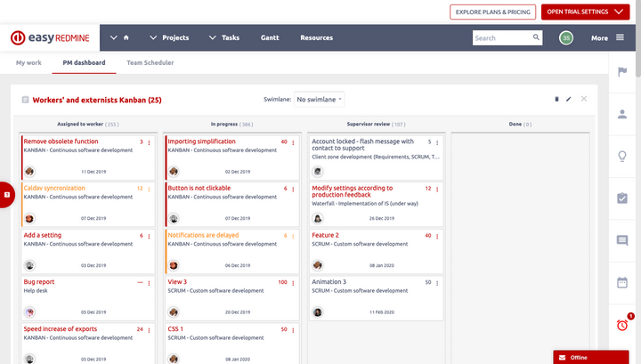This screenshot has width=641, height=364.
Task: Click the Easy Redmine logo
Action: click(x=53, y=38)
